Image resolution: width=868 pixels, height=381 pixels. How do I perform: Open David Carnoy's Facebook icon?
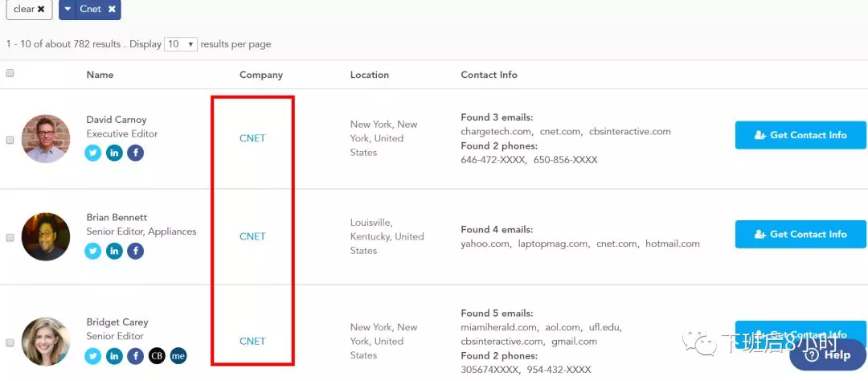tap(135, 153)
